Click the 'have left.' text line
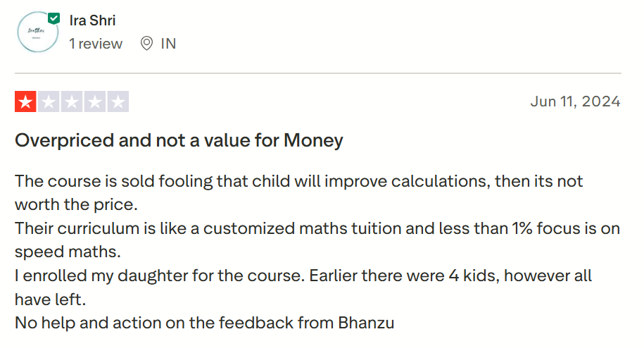This screenshot has width=644, height=346. point(50,299)
